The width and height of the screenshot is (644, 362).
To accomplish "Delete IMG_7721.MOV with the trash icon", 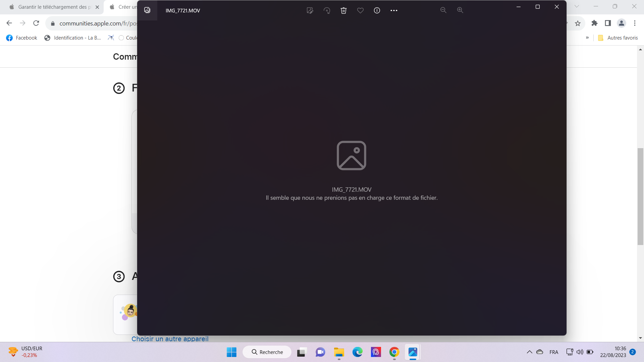I will click(x=343, y=10).
